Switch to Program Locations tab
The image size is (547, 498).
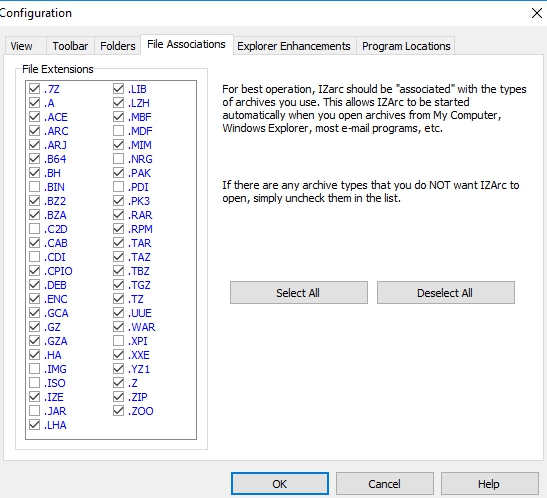pos(406,46)
